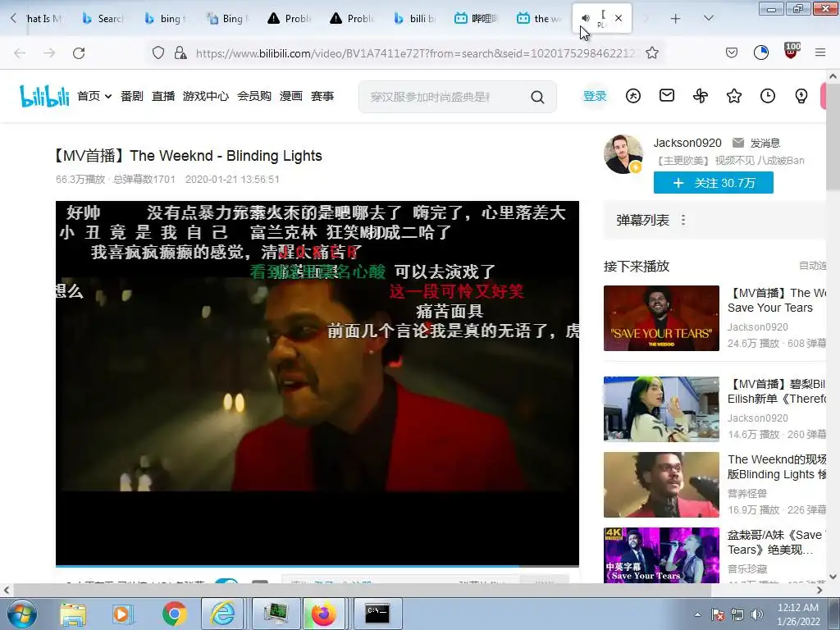Follow uploader with 关注 30.7万 button
The image size is (840, 630).
click(713, 183)
